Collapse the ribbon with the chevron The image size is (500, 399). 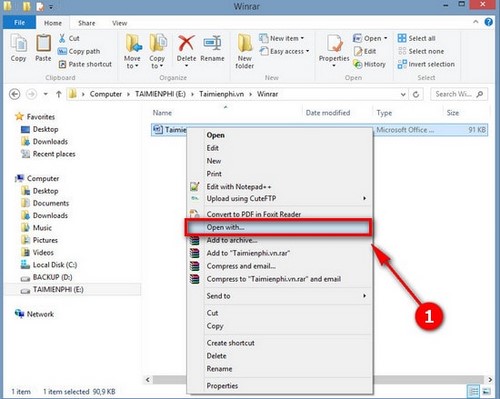(476, 22)
